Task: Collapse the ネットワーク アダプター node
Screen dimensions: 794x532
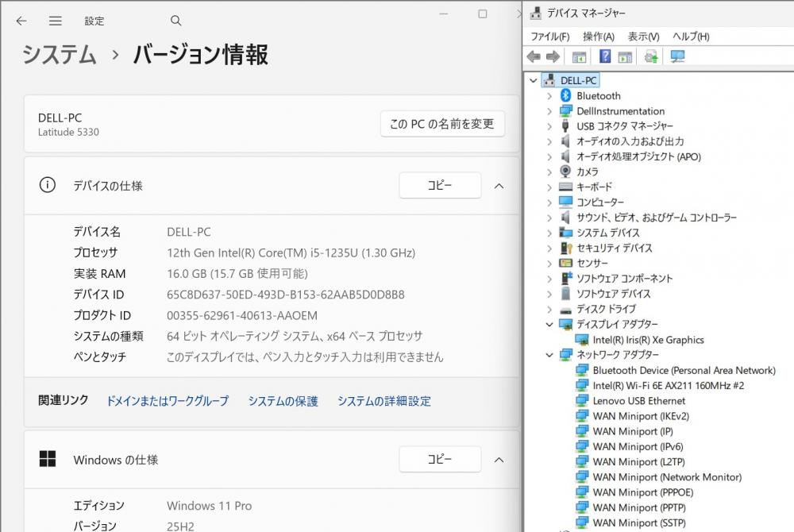Action: 549,355
